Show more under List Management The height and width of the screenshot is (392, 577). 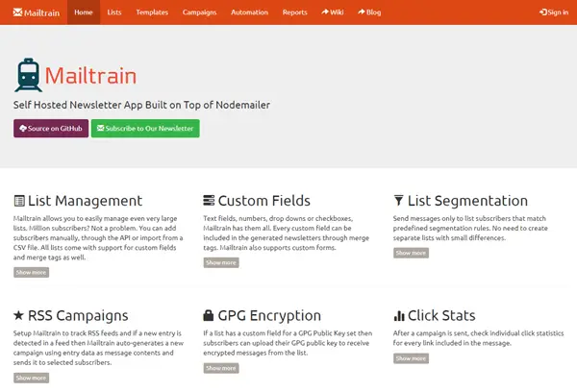pyautogui.click(x=32, y=273)
